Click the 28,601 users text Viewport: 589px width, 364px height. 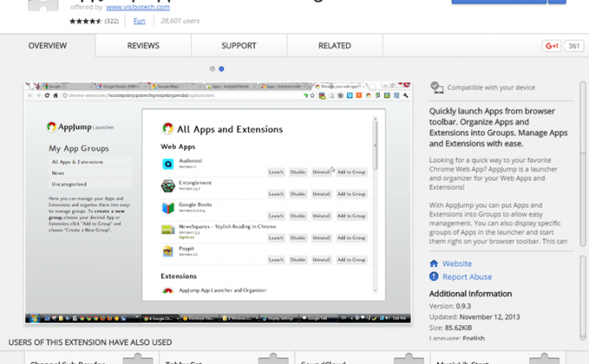click(180, 21)
